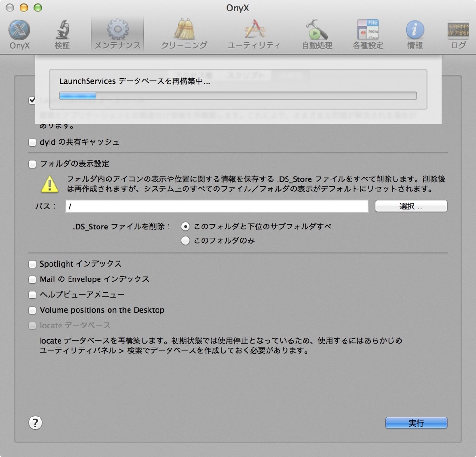
Task: Click the 選択... button
Action: (411, 207)
